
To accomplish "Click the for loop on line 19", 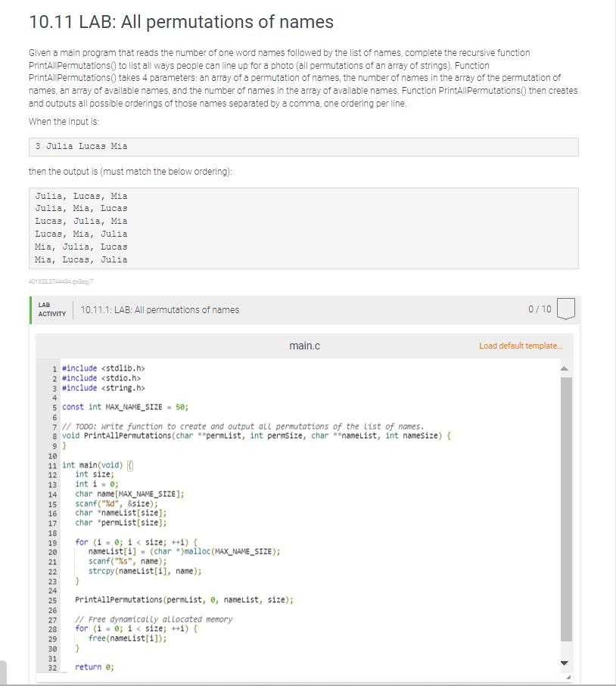I will [136, 542].
